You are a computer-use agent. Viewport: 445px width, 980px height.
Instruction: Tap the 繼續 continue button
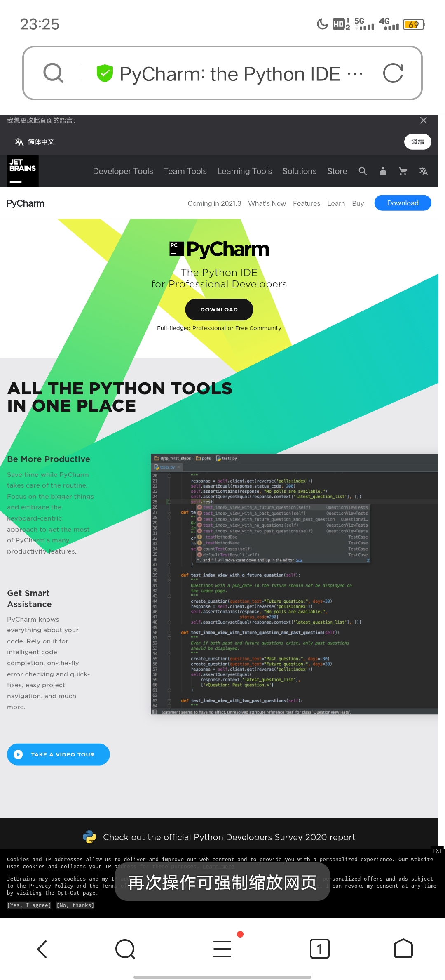418,142
